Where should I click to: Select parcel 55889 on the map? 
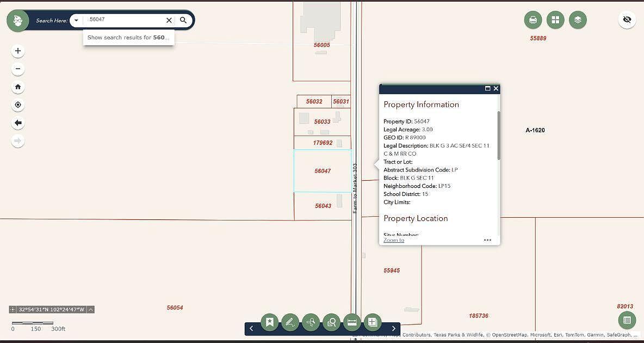tap(538, 38)
